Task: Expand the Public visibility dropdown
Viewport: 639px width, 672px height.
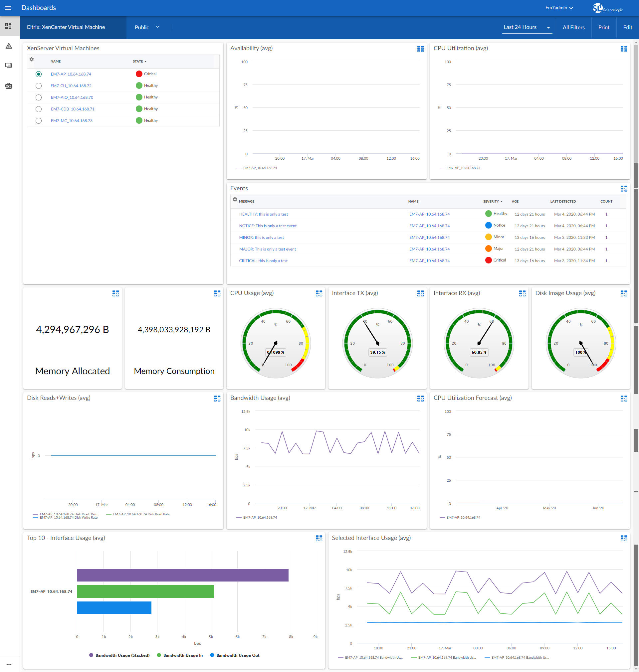Action: 147,27
